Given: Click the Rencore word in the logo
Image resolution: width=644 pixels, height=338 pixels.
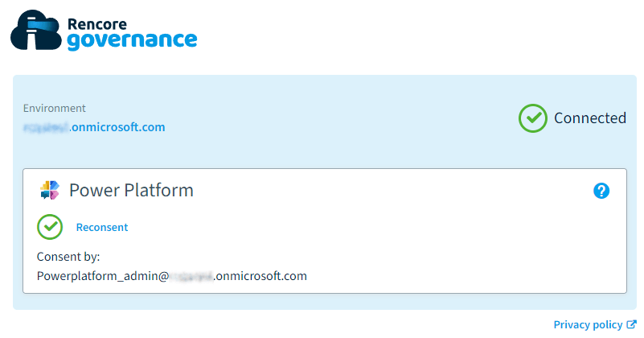Looking at the screenshot, I should [97, 24].
